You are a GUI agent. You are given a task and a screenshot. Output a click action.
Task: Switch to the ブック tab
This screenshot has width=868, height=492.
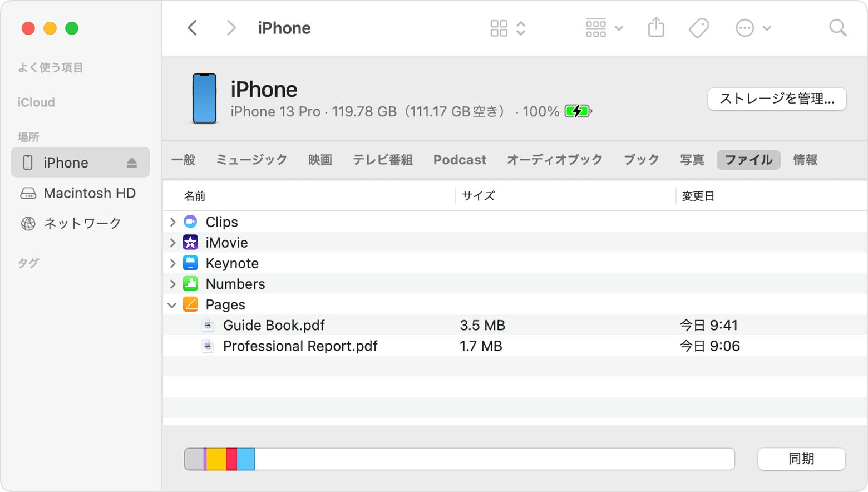click(642, 160)
